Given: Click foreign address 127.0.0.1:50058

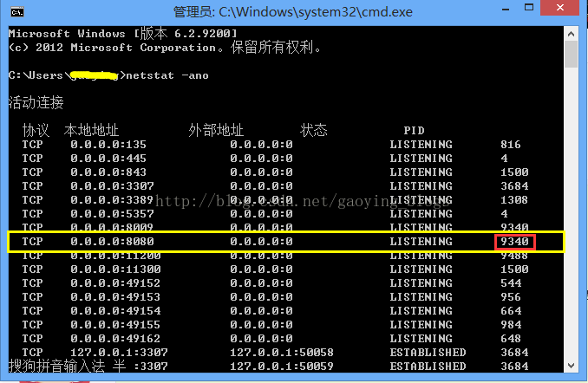Looking at the screenshot, I should [282, 353].
